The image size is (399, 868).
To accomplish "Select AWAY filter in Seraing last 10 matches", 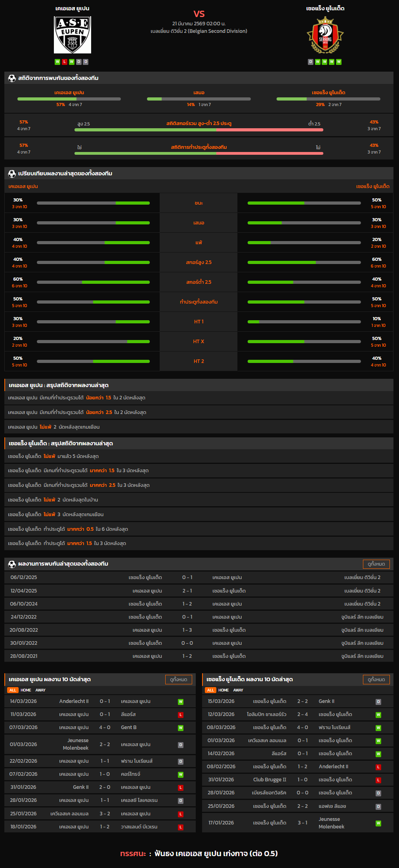I will pyautogui.click(x=238, y=690).
